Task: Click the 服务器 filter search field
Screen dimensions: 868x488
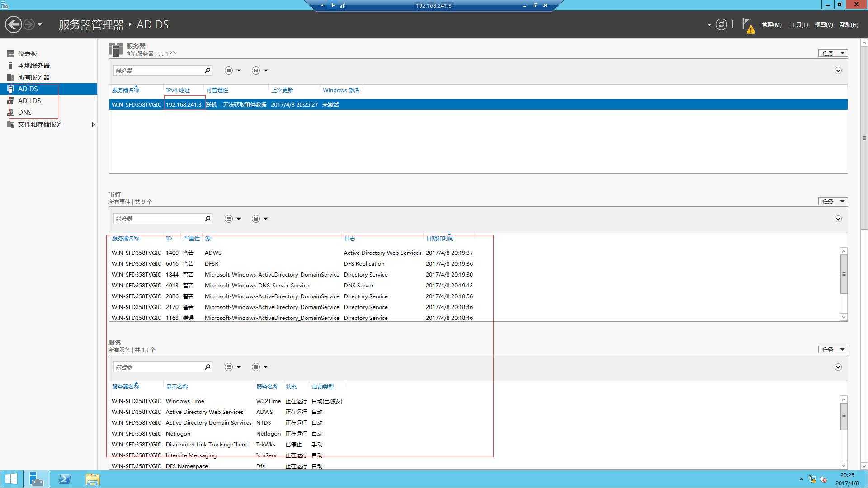Action: 158,70
